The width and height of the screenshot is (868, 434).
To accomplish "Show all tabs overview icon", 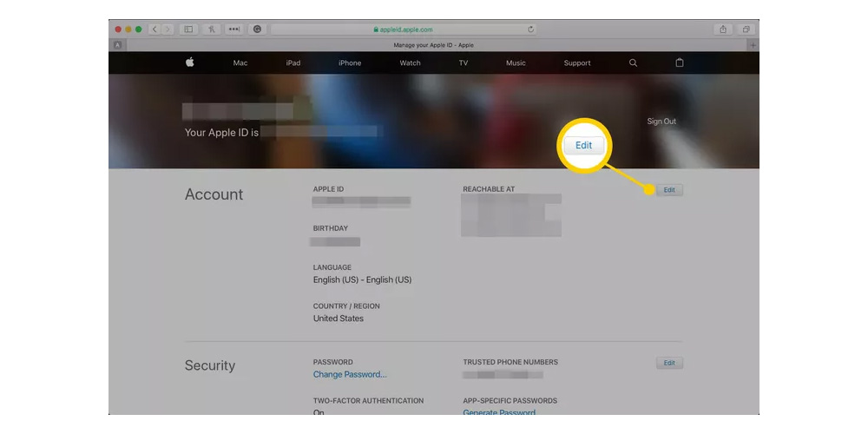I will click(746, 30).
